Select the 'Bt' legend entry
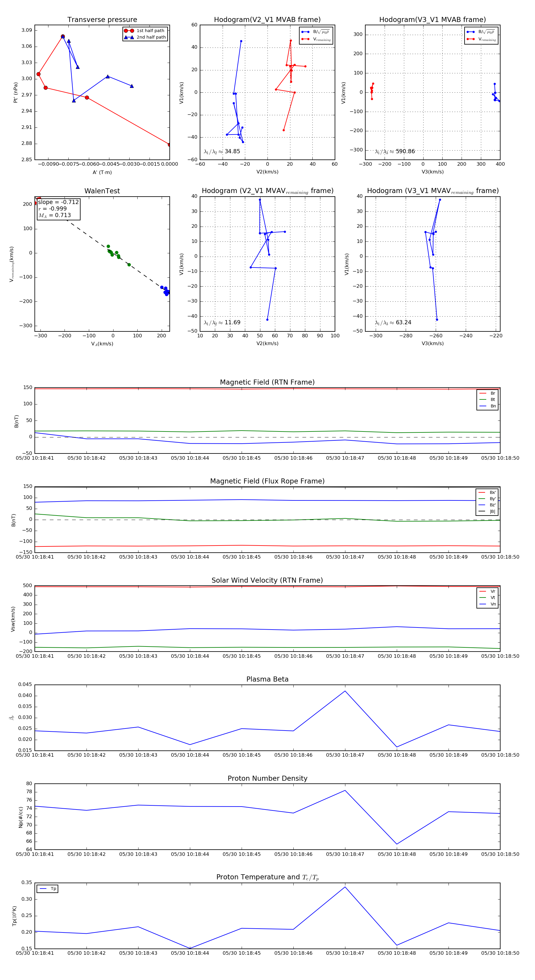 coord(487,399)
